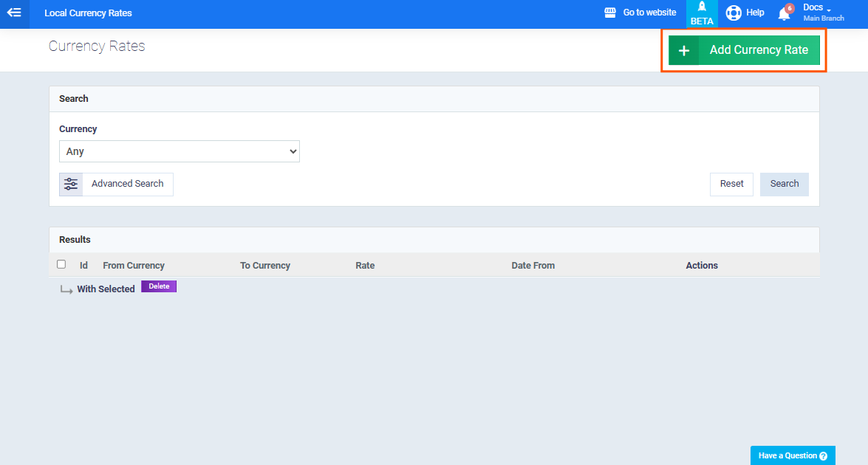Click the Advanced Search sliders icon
Screen dimensions: 868x465
click(x=71, y=184)
